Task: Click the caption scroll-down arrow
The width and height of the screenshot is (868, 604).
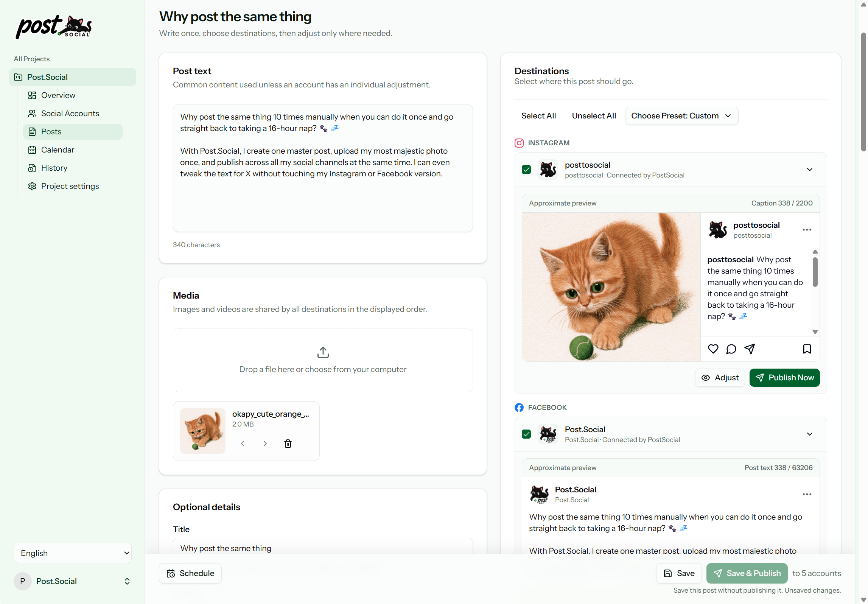Action: click(x=815, y=332)
